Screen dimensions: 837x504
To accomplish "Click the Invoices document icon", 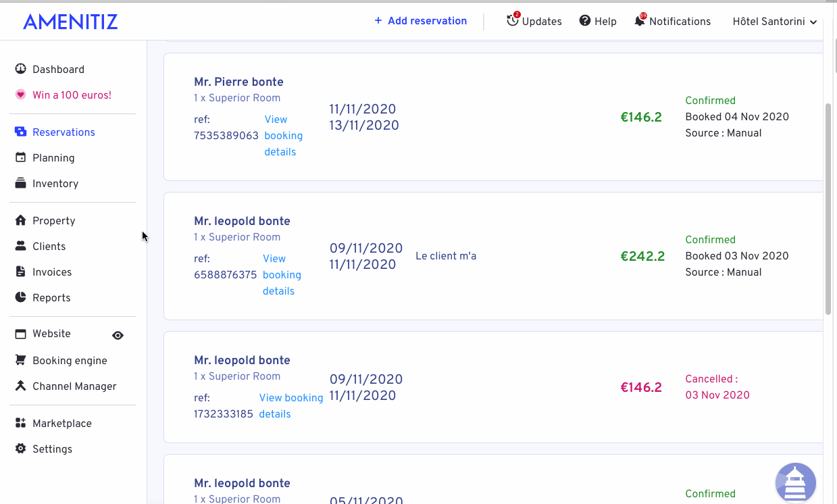I will 20,272.
